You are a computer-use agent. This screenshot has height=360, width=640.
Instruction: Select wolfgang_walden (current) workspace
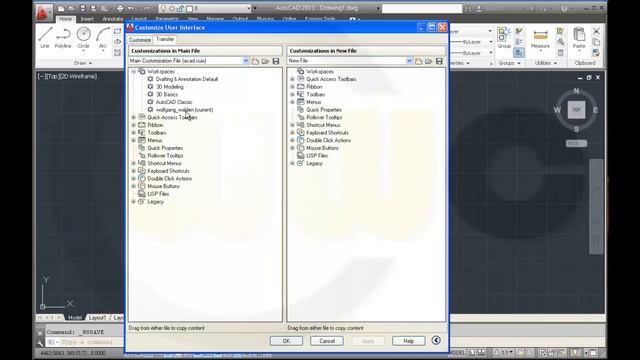click(x=184, y=110)
